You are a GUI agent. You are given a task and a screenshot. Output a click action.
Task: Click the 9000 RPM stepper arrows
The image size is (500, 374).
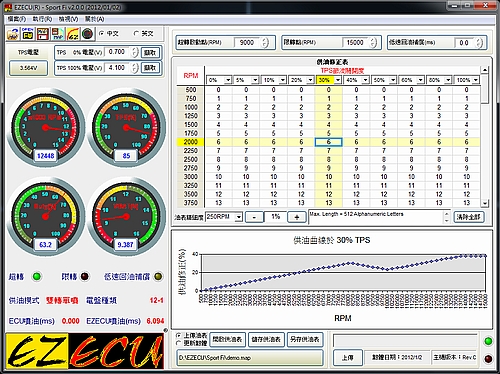click(265, 43)
